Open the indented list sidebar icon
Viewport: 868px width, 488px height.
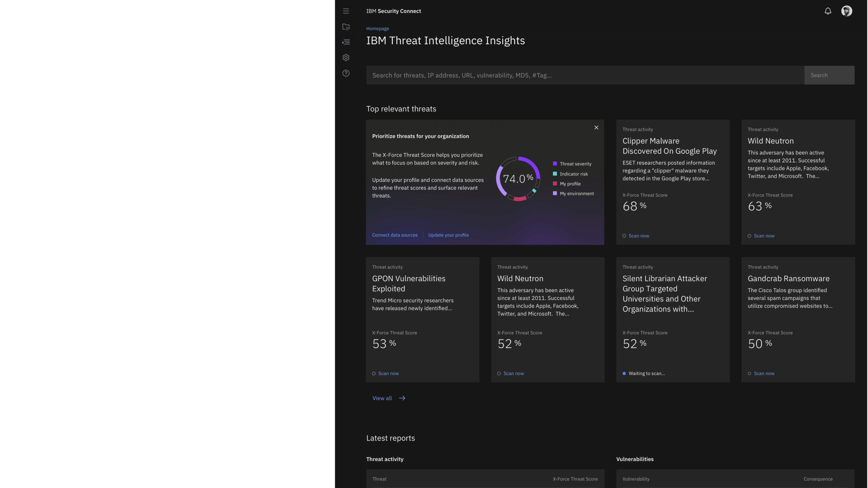346,42
